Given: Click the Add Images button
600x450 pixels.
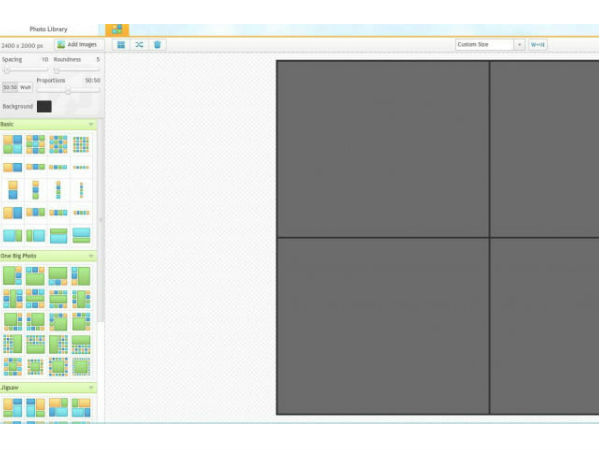Looking at the screenshot, I should pos(79,45).
